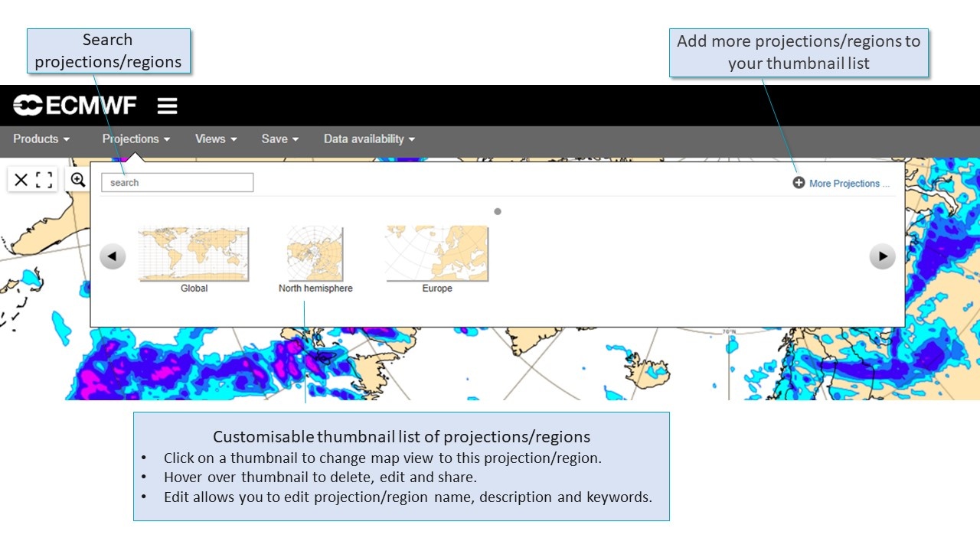Select the Products menu item
The width and height of the screenshot is (980, 551).
coord(41,139)
